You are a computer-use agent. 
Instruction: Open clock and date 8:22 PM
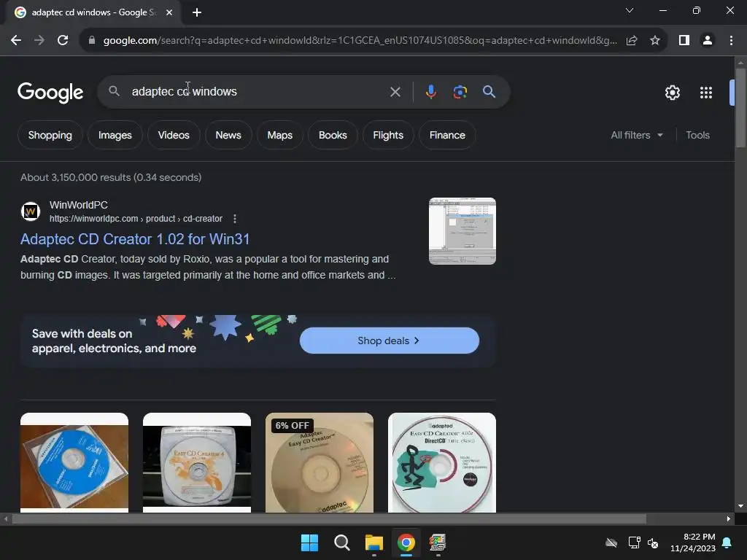[693, 542]
